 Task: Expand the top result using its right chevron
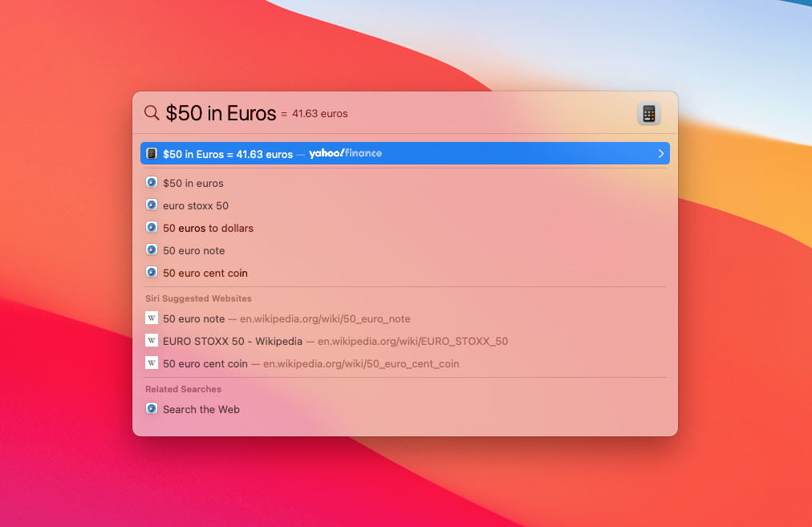pyautogui.click(x=660, y=153)
